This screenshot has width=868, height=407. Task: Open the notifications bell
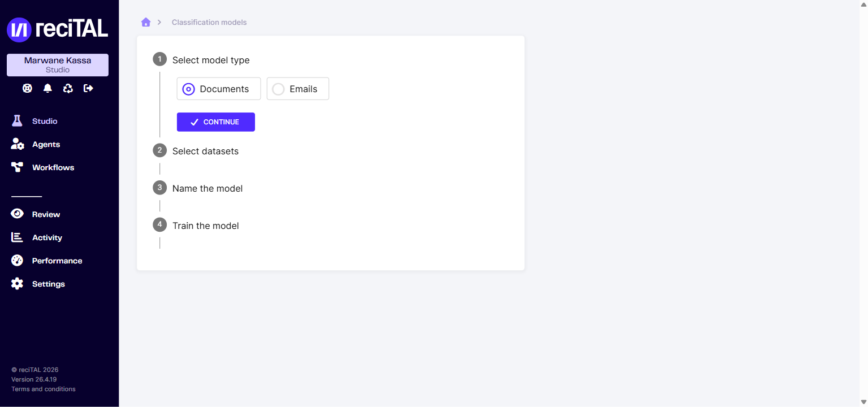pyautogui.click(x=47, y=88)
